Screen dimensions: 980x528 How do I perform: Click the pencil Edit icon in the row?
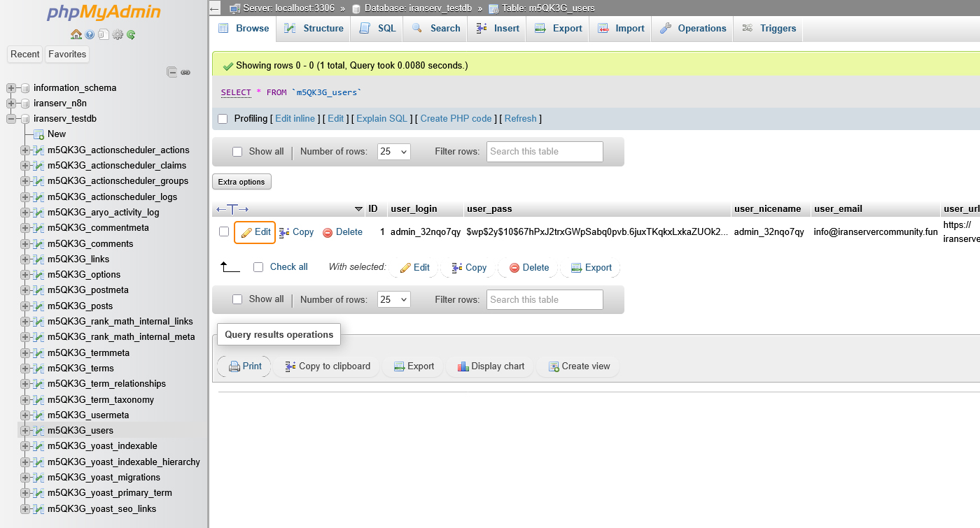[x=246, y=232]
